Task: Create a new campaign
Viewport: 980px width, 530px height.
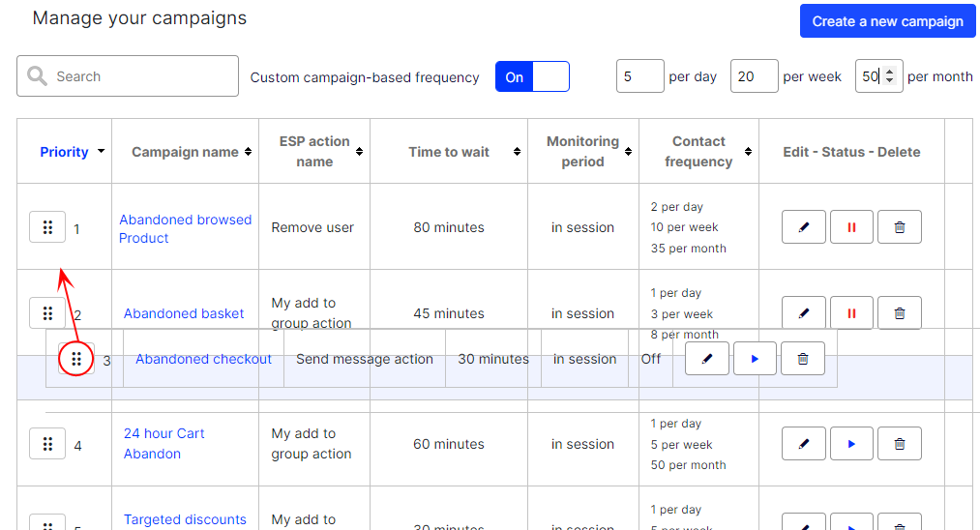Action: [x=887, y=21]
